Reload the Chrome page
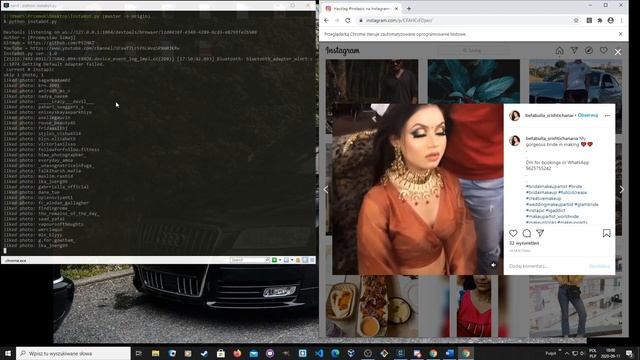 coord(348,20)
